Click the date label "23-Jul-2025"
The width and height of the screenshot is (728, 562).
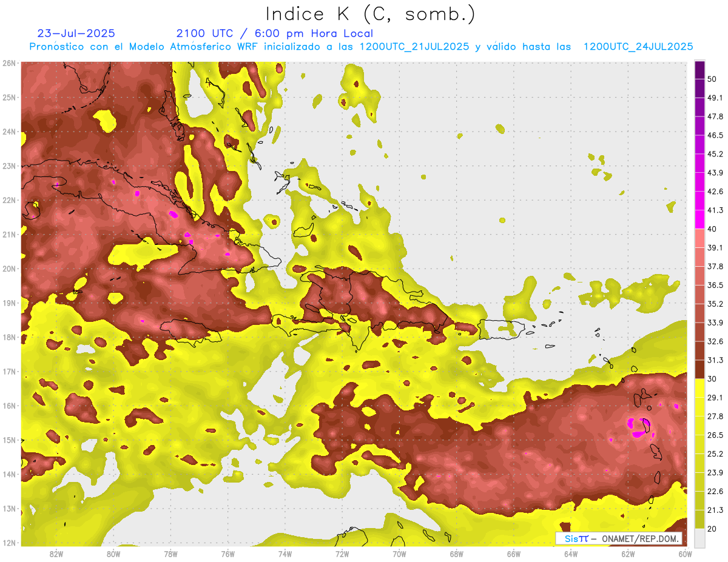tap(76, 33)
